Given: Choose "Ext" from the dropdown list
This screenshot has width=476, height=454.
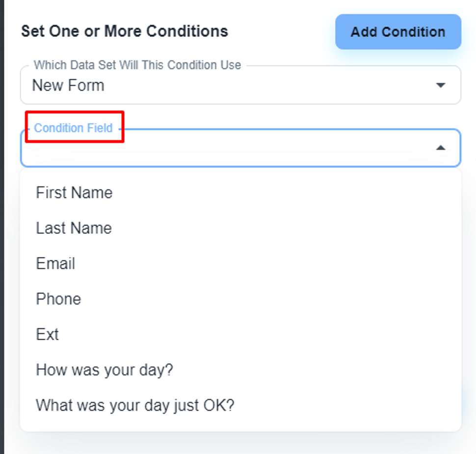Looking at the screenshot, I should 47,334.
